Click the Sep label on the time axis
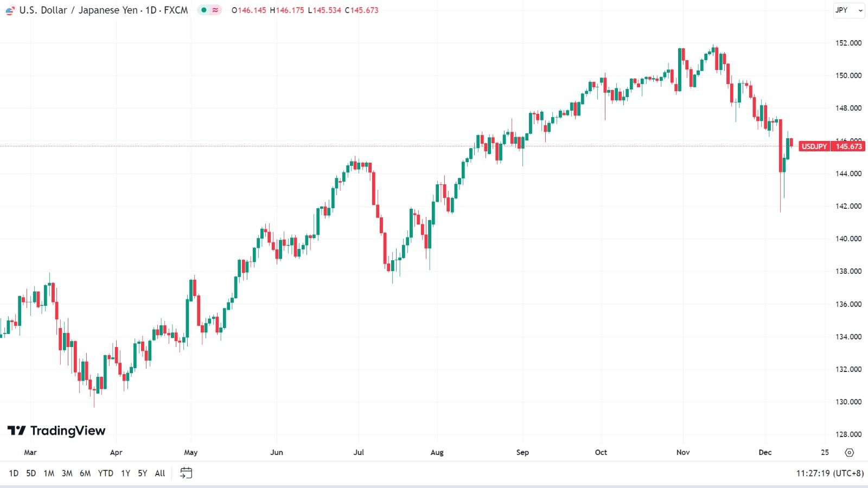Screen dimensions: 868x488 pos(522,452)
